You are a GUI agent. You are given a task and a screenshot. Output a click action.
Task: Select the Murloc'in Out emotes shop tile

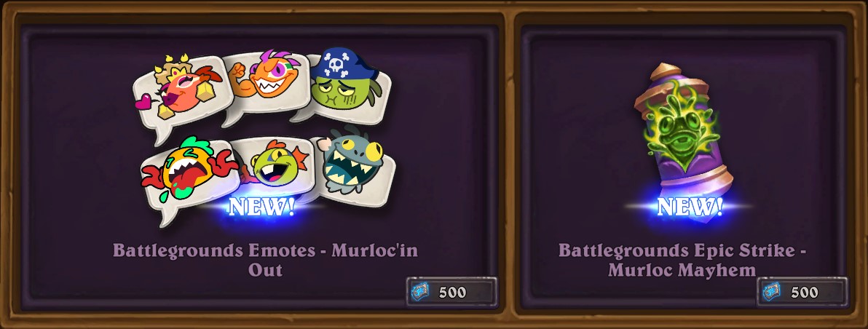(259, 167)
